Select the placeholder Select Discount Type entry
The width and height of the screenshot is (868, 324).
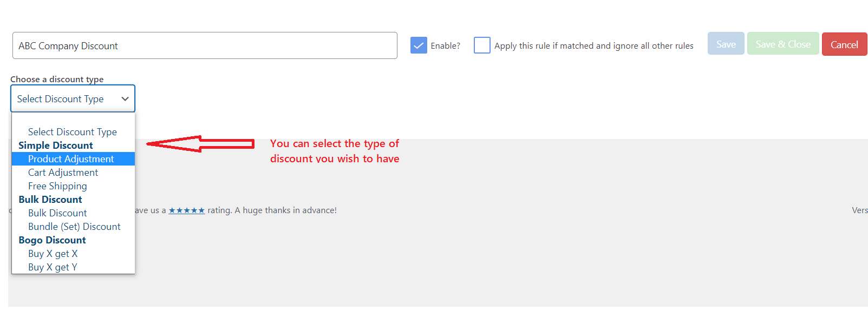click(x=72, y=132)
